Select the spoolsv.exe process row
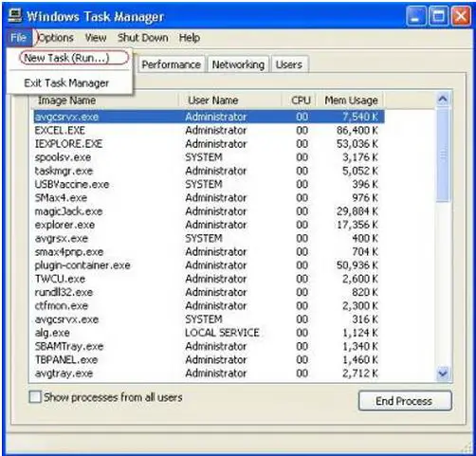This screenshot has height=456, width=476. click(x=209, y=157)
